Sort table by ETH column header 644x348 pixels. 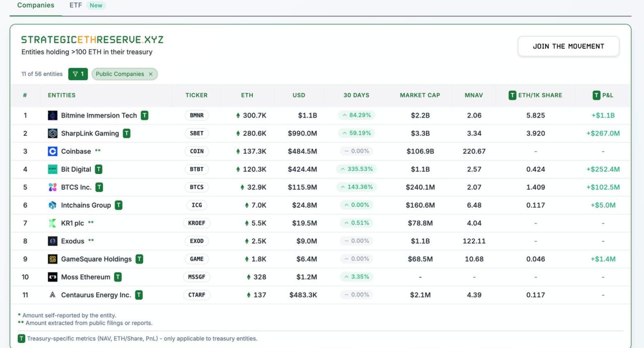[247, 95]
